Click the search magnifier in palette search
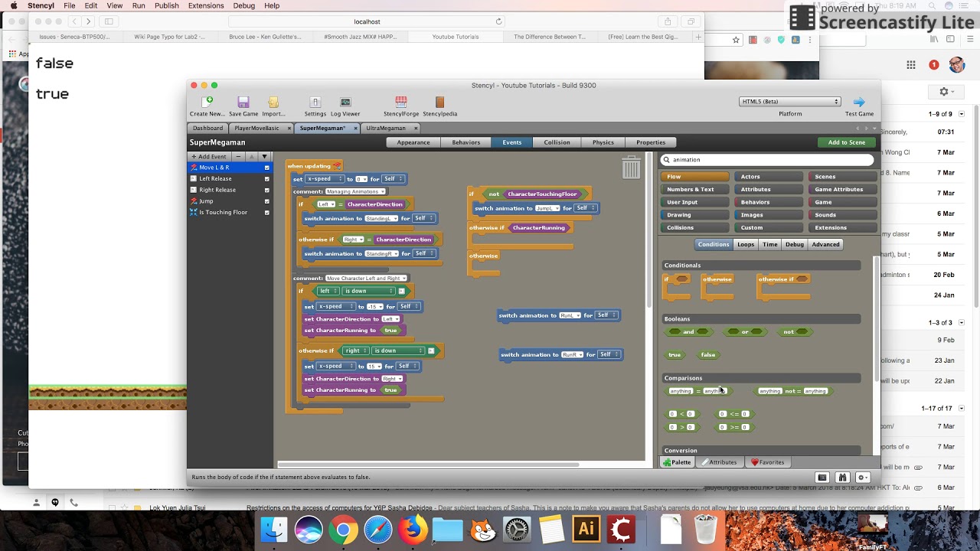This screenshot has width=980, height=551. [666, 160]
